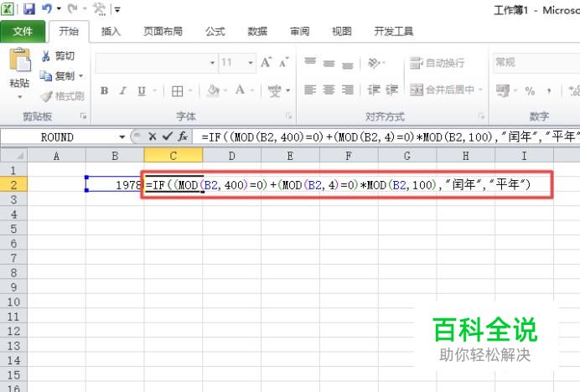Open the 页面布局 ribbon tab
This screenshot has width=580, height=392.
(163, 32)
